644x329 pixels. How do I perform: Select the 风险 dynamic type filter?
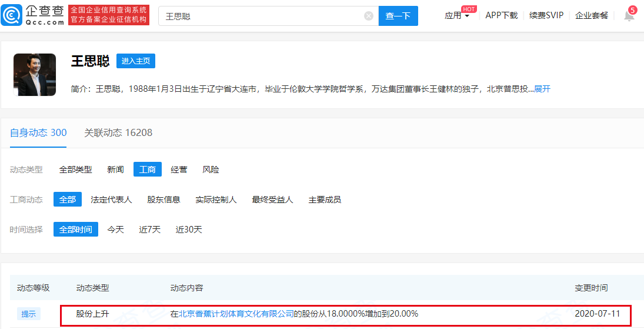click(x=211, y=170)
